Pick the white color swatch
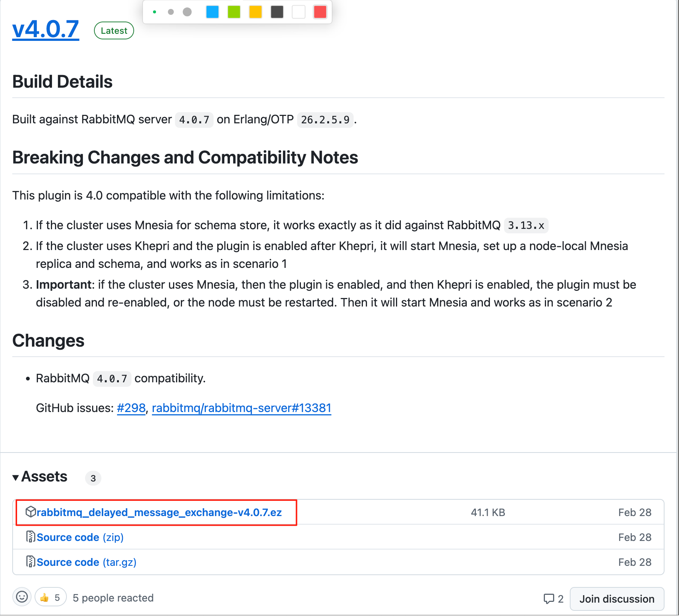 tap(299, 12)
